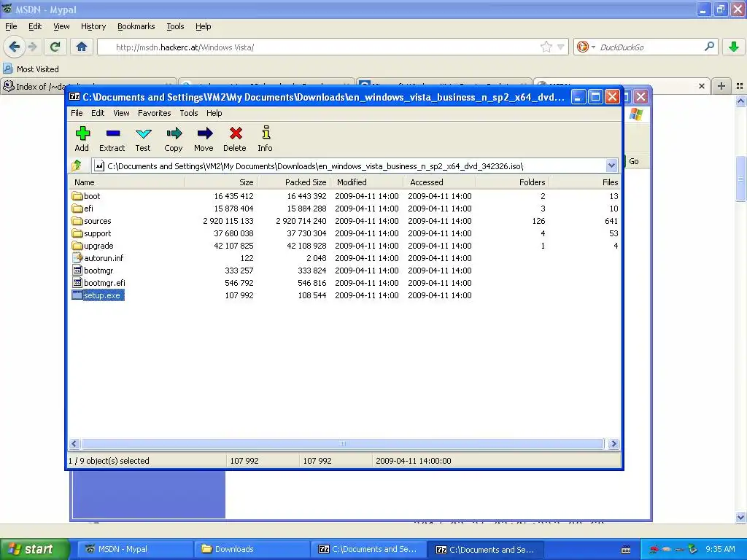
Task: Sort by the Size column header
Action: [220, 182]
